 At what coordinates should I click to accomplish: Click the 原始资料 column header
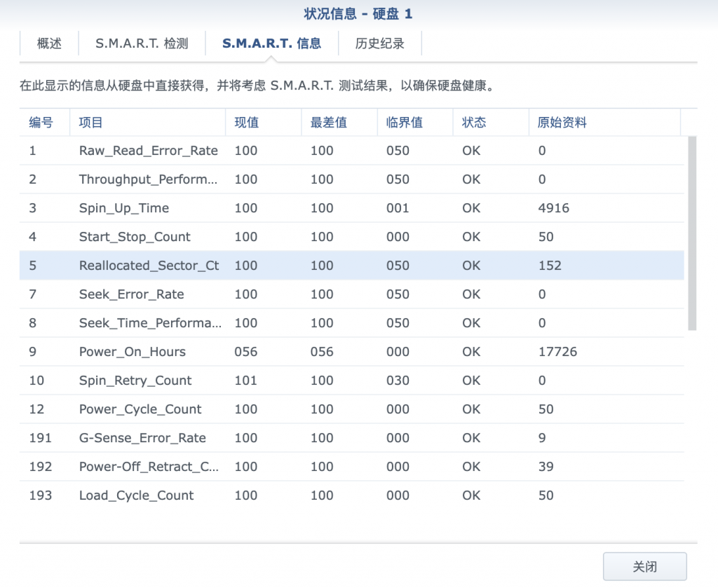click(562, 123)
